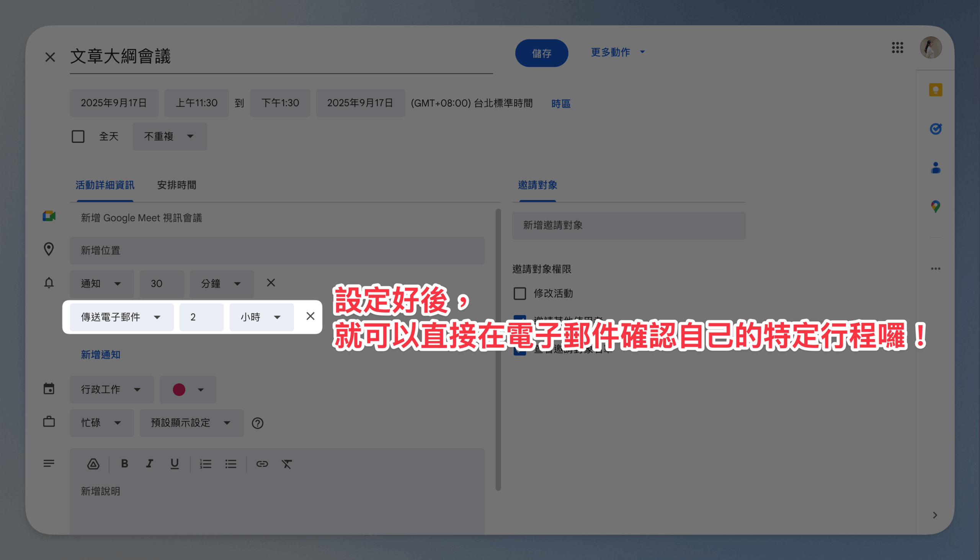This screenshot has height=560, width=980.
Task: Open the 更多動作 menu
Action: [x=617, y=52]
